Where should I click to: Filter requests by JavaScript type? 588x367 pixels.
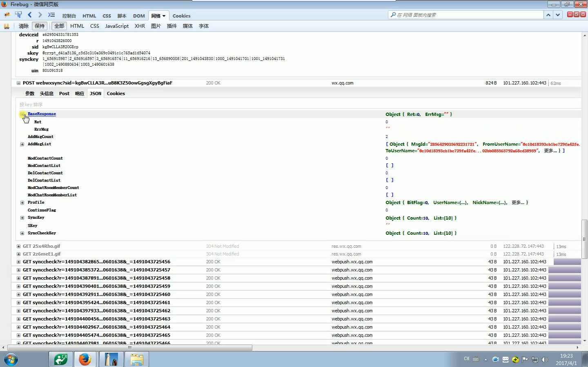[x=117, y=26]
